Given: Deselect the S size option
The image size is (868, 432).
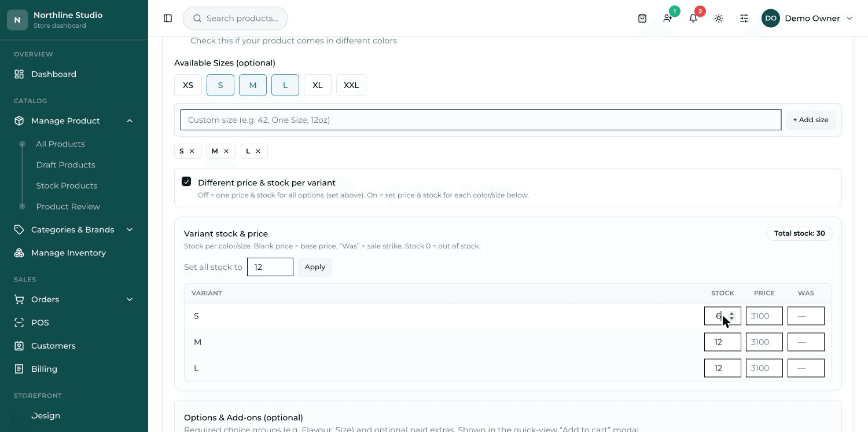Looking at the screenshot, I should 220,85.
